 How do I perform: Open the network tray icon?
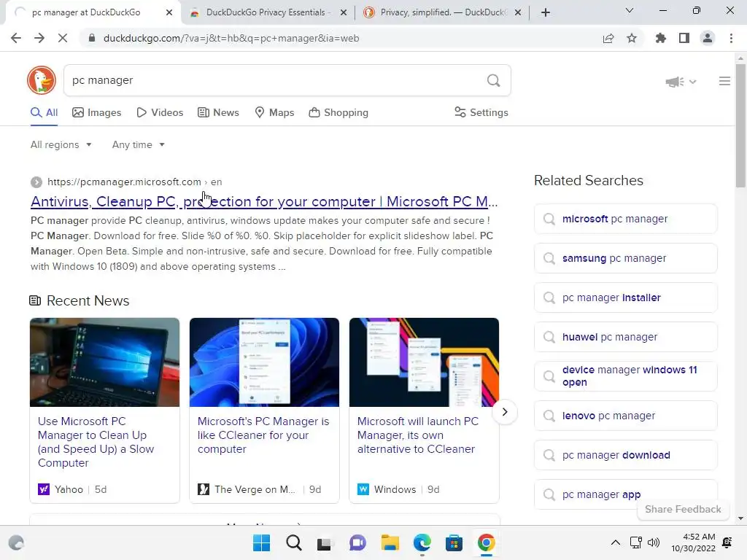pos(635,542)
